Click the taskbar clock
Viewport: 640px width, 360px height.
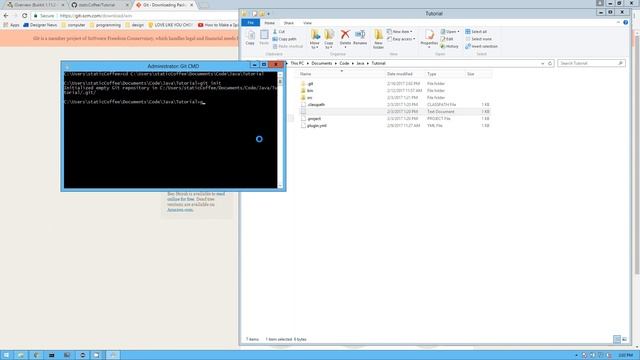click(625, 355)
